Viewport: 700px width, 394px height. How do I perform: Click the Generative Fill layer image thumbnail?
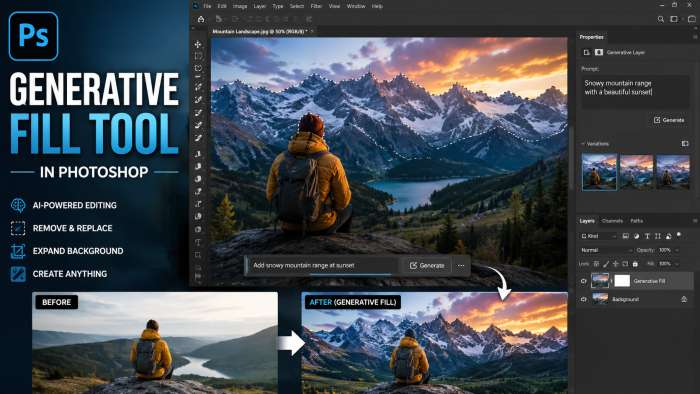(x=600, y=281)
